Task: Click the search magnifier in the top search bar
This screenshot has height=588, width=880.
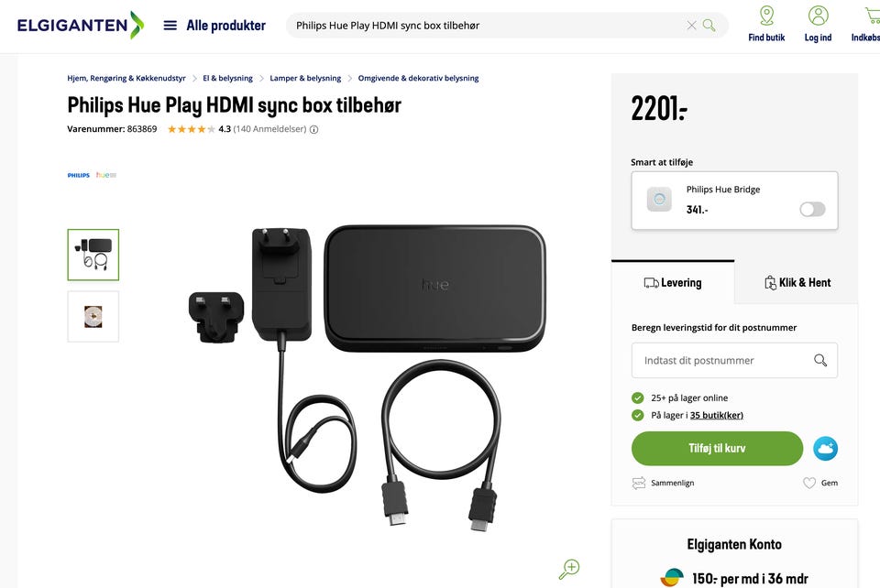Action: point(709,26)
